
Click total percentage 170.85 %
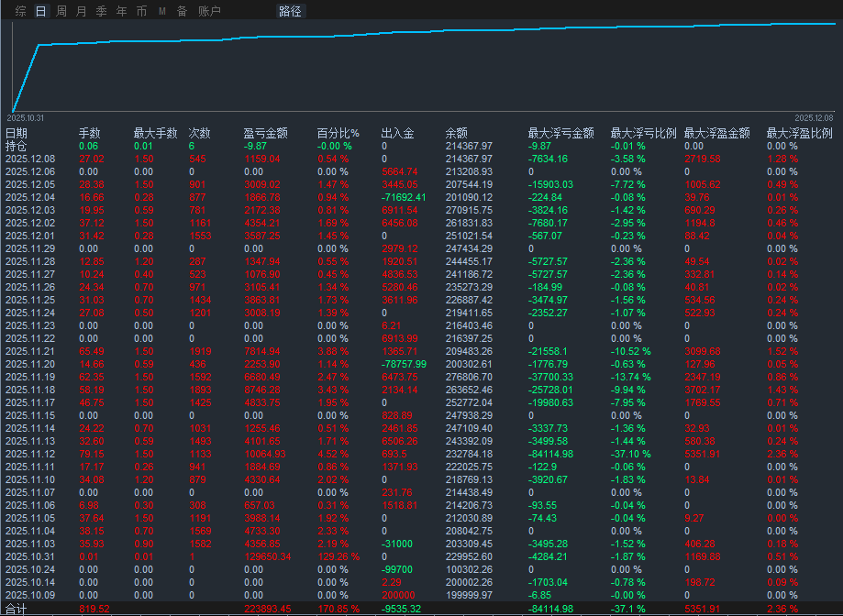click(x=338, y=609)
